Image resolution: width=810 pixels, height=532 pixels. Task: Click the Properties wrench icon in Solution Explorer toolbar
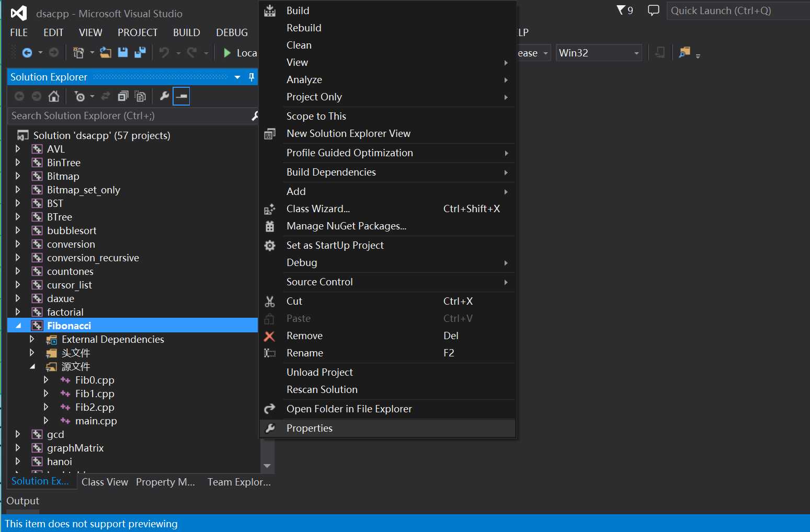click(164, 96)
